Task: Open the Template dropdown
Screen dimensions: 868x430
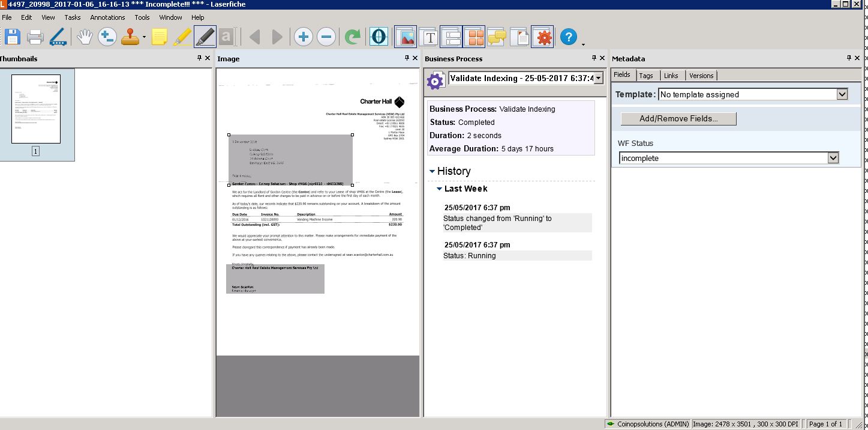Action: [842, 94]
